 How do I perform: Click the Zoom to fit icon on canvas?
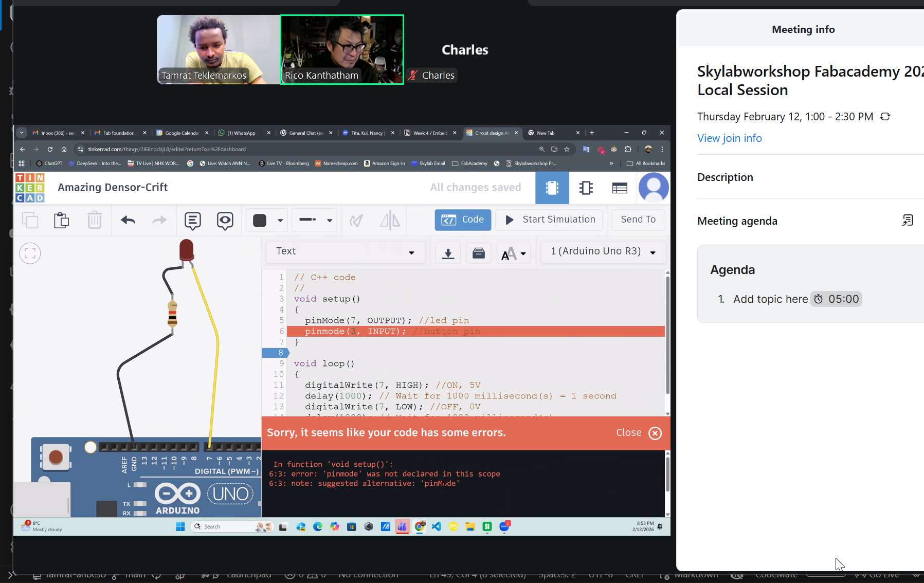pyautogui.click(x=30, y=253)
